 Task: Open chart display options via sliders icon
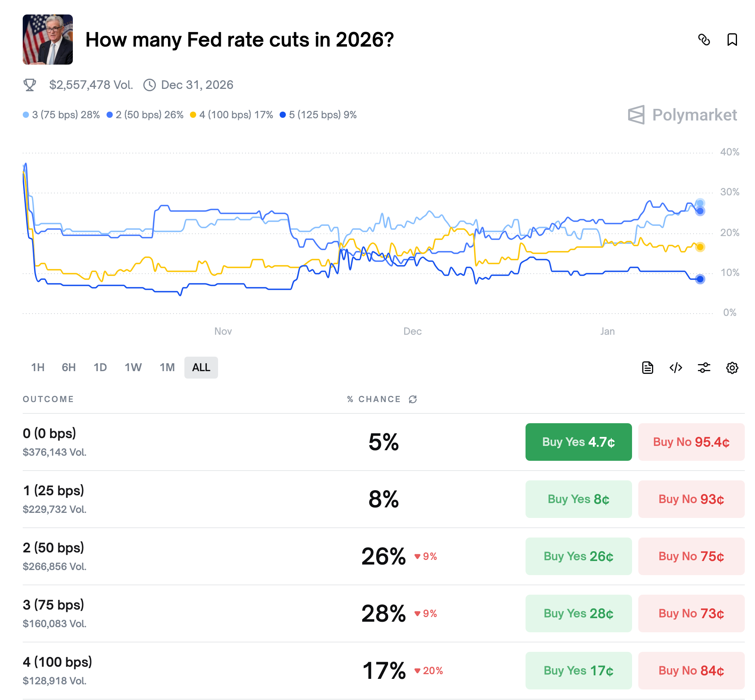point(704,368)
